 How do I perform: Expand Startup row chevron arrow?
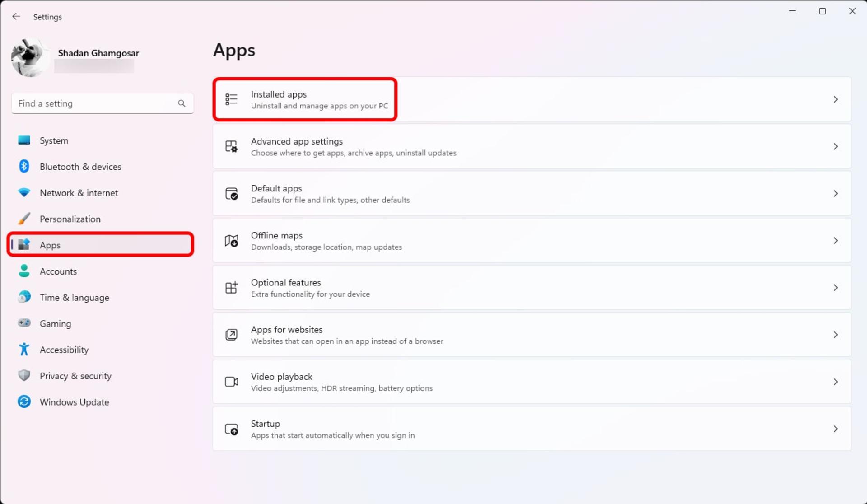click(835, 429)
